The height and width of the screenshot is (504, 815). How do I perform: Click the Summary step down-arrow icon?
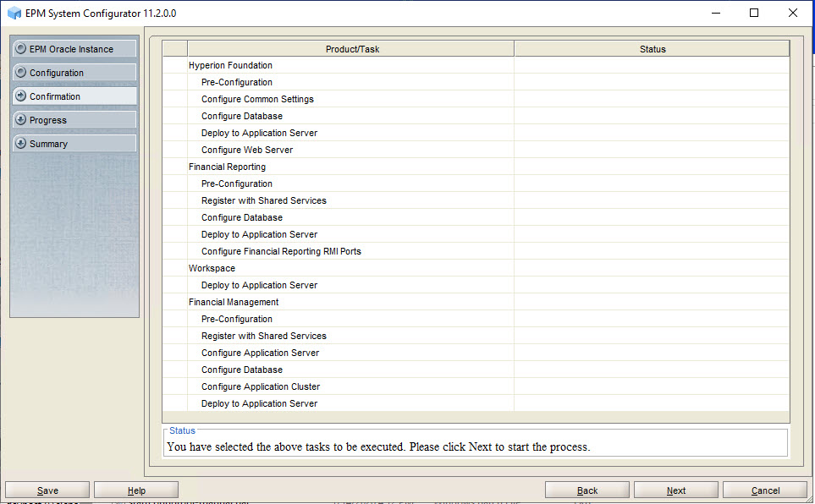tap(21, 144)
